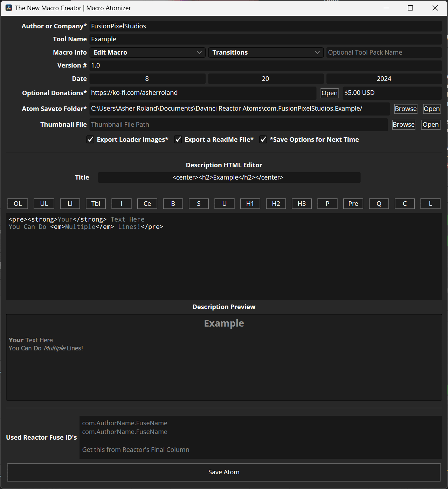Maximize the Macro Atomizer window
The width and height of the screenshot is (448, 489).
click(411, 8)
